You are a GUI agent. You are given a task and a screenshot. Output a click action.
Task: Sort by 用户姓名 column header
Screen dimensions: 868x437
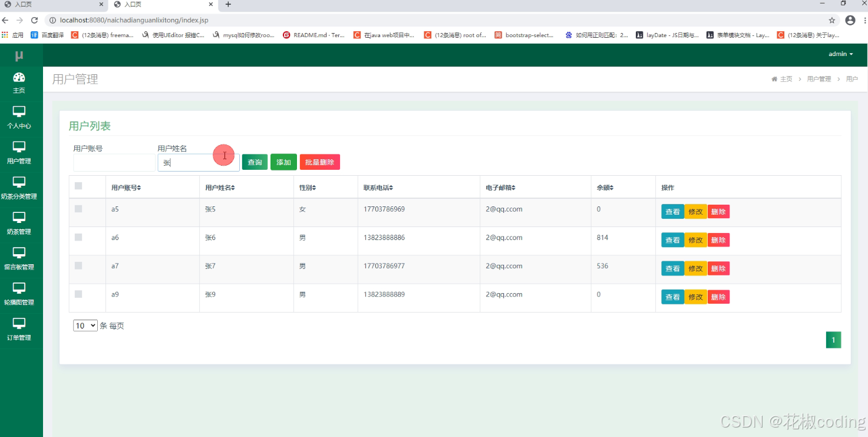point(220,188)
